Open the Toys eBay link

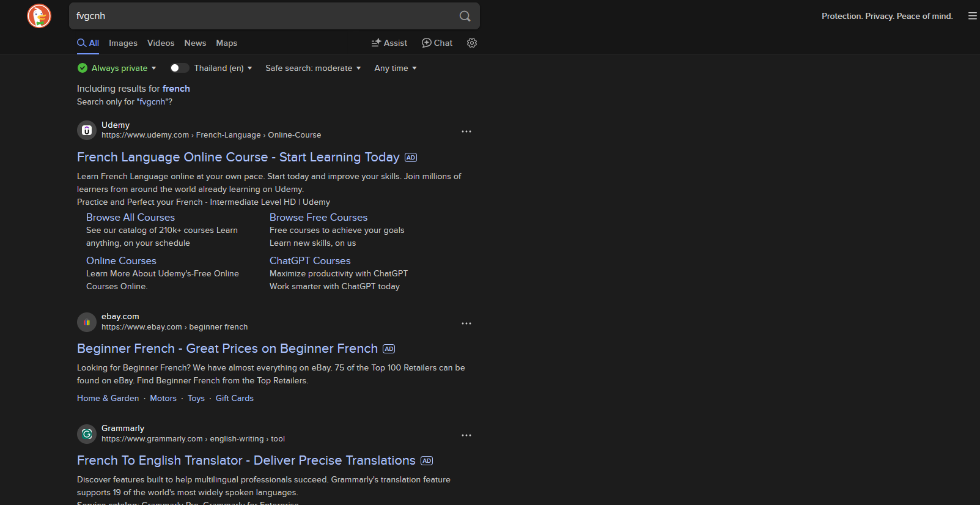click(x=196, y=398)
